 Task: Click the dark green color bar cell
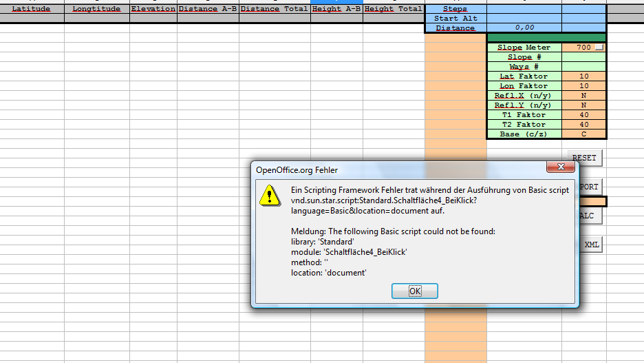(546, 37)
